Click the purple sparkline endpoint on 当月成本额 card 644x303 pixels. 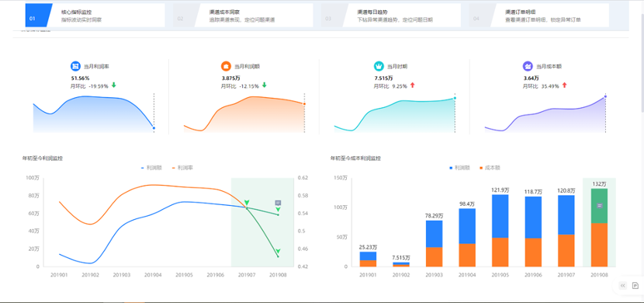605,96
